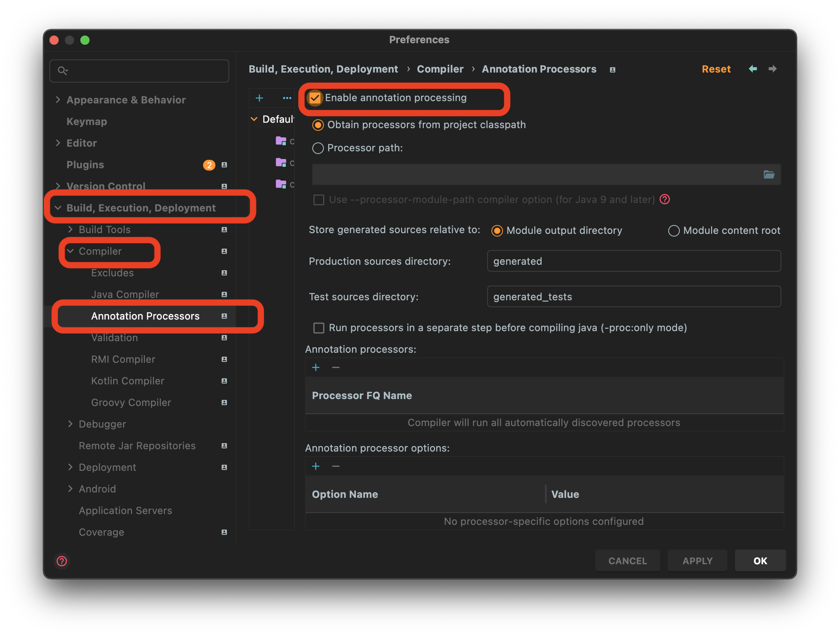
Task: Open the profile options ellipsis menu
Action: point(287,98)
